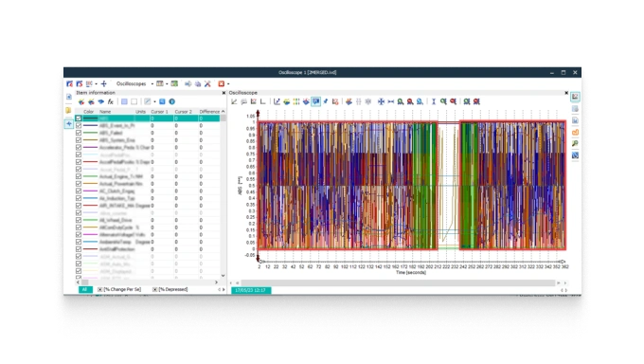Click the yellow folder icon on left sidebar

click(68, 111)
